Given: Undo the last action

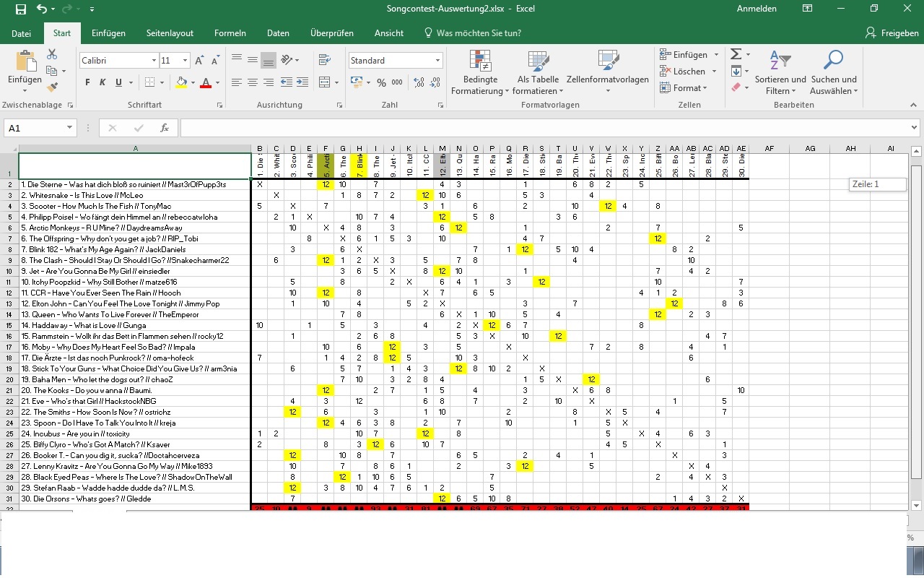Looking at the screenshot, I should (41, 9).
